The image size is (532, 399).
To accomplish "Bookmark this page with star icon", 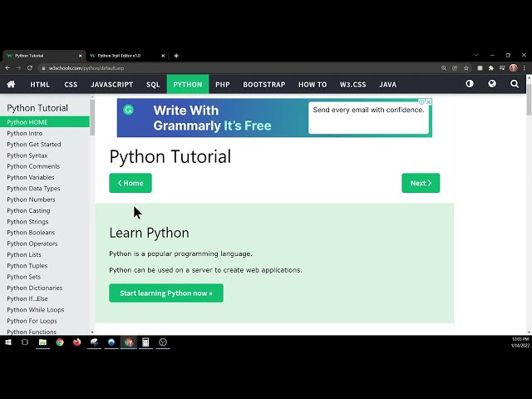I will click(x=466, y=68).
